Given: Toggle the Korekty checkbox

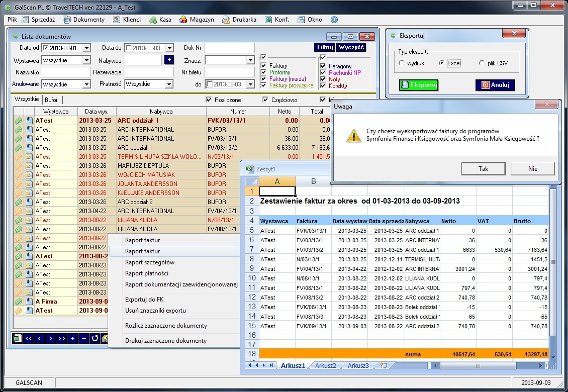Looking at the screenshot, I should [x=323, y=86].
